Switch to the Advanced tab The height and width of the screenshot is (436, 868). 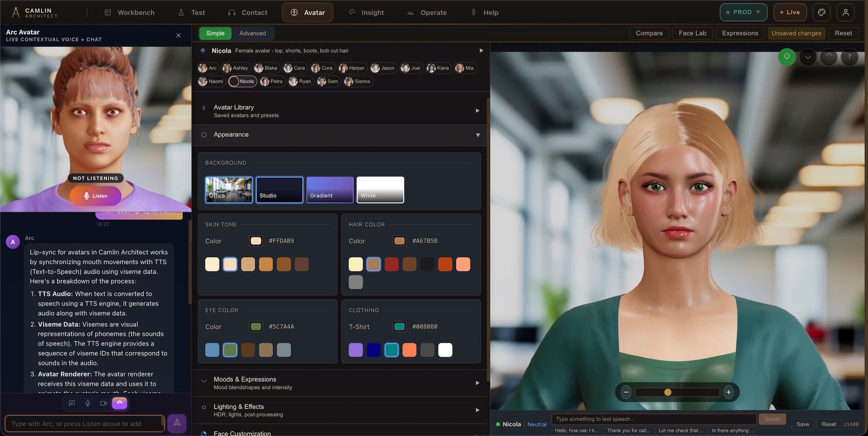[x=253, y=33]
